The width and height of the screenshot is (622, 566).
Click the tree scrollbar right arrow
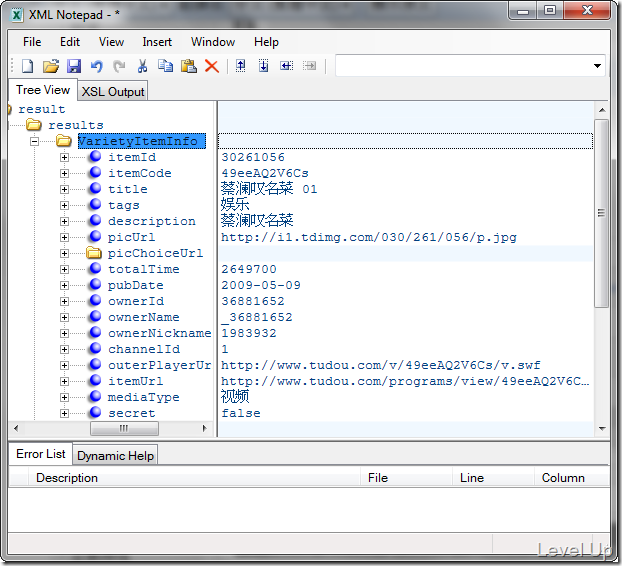[x=204, y=428]
